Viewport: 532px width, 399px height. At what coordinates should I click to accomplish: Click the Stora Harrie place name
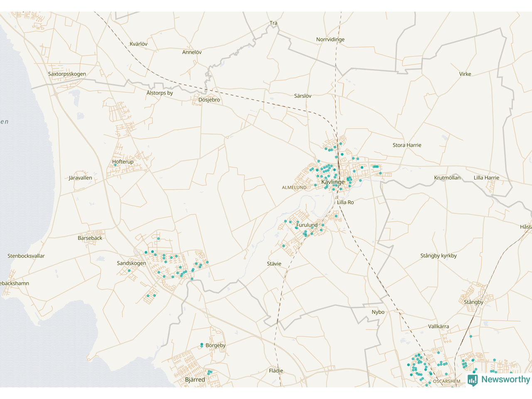coord(406,145)
